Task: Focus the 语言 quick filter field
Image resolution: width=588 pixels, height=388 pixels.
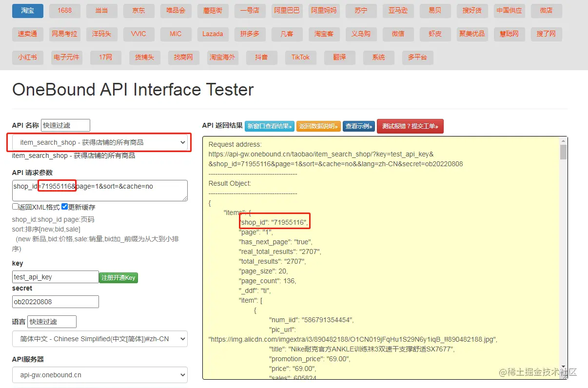Action: pyautogui.click(x=52, y=322)
